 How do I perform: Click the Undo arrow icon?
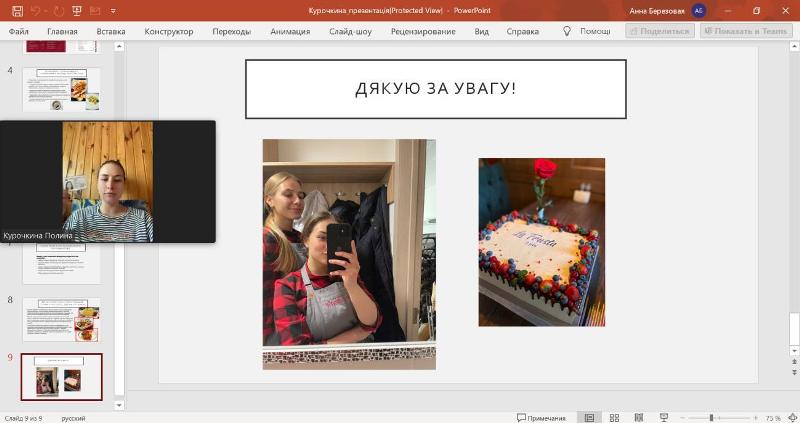click(x=34, y=11)
